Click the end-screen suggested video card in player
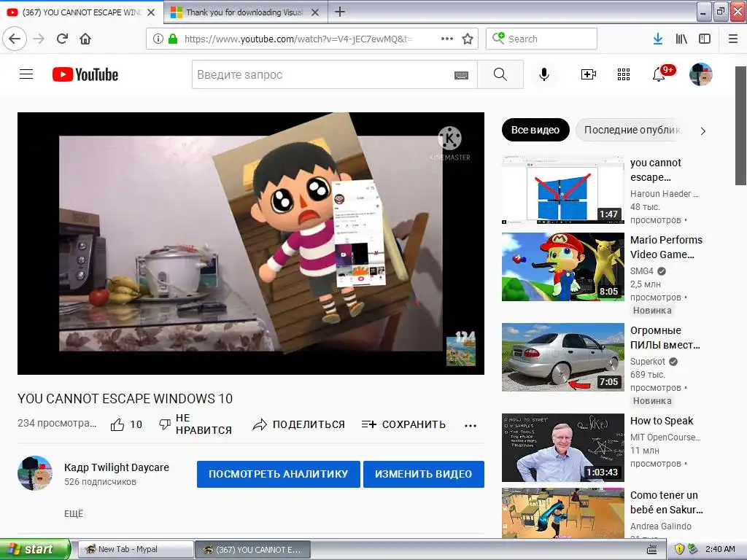 [461, 351]
